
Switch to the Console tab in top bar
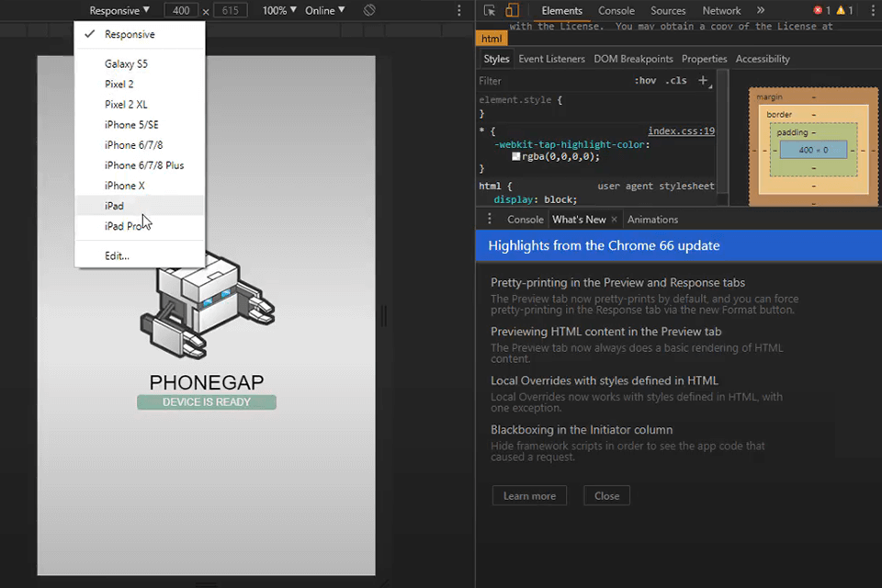click(616, 11)
